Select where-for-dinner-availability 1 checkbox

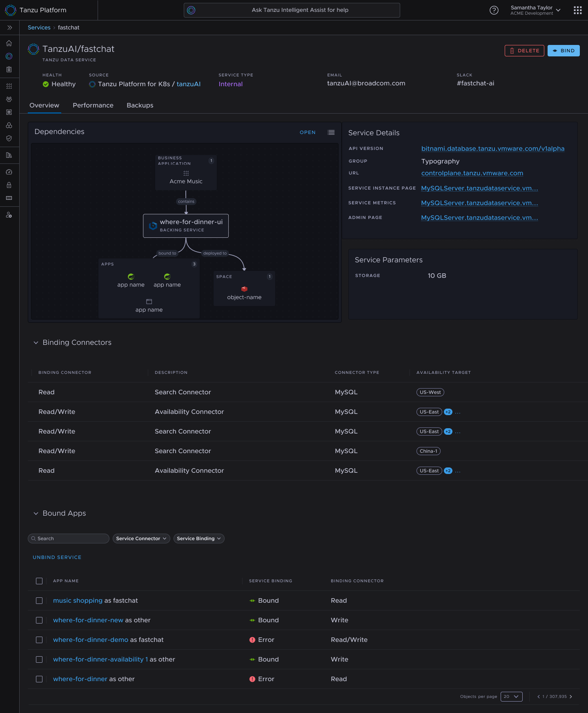point(39,659)
